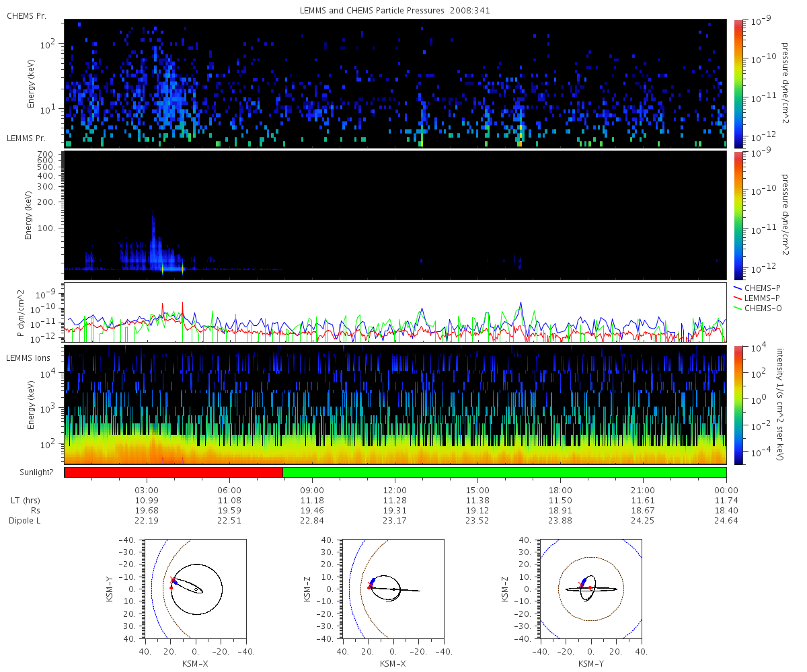Click the LEMMS pressure color bar

pos(739,215)
